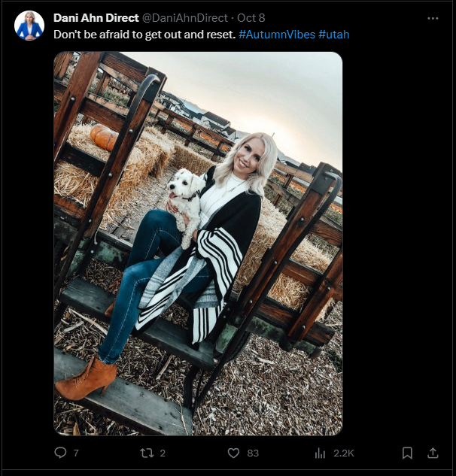
Task: Click the reply count showing 7
Action: [76, 453]
